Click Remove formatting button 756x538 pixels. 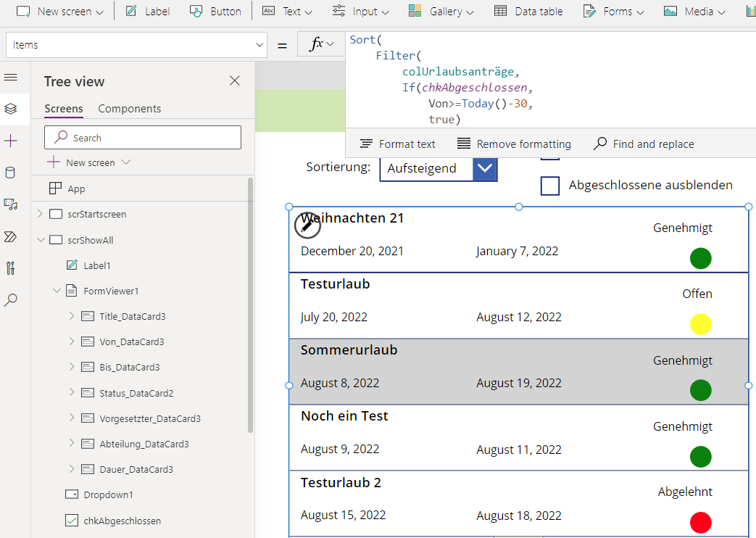tap(514, 144)
